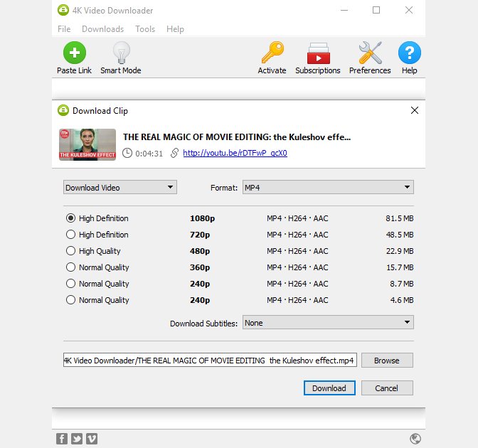Click the Cancel button
Image resolution: width=478 pixels, height=448 pixels.
387,388
